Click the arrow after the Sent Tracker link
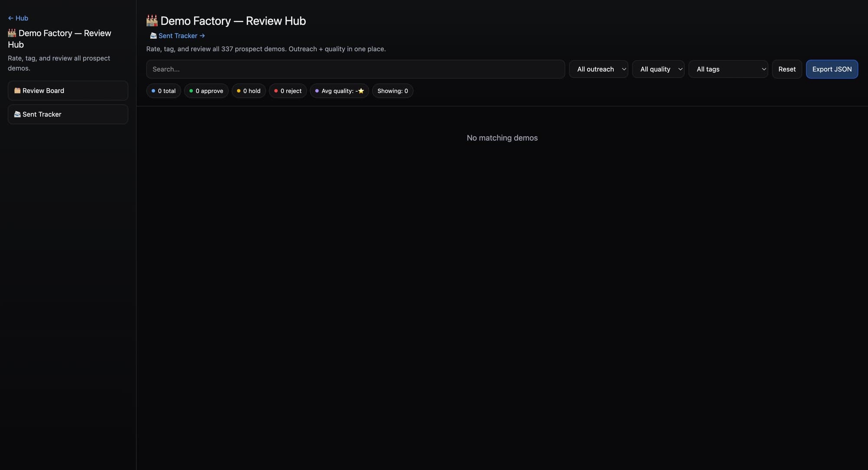 tap(202, 36)
